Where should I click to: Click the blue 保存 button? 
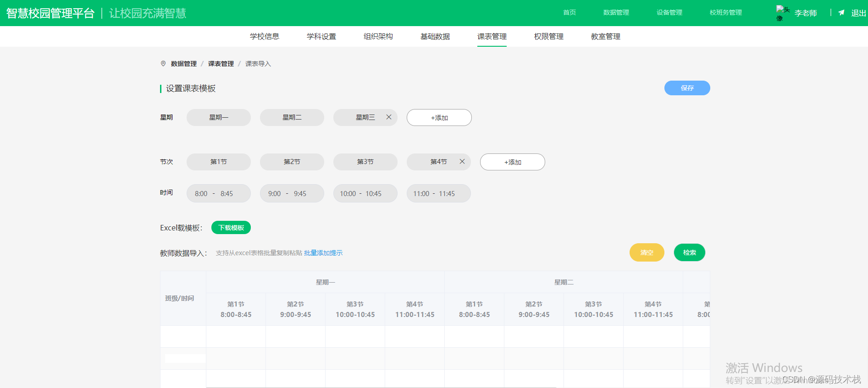pos(687,88)
